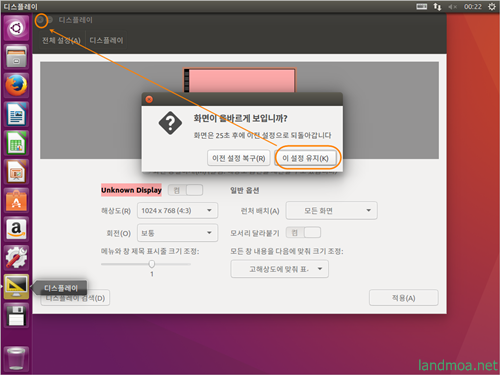Click Detect Displays (디스플레이 검색) button
The height and width of the screenshot is (375, 500).
pyautogui.click(x=75, y=298)
